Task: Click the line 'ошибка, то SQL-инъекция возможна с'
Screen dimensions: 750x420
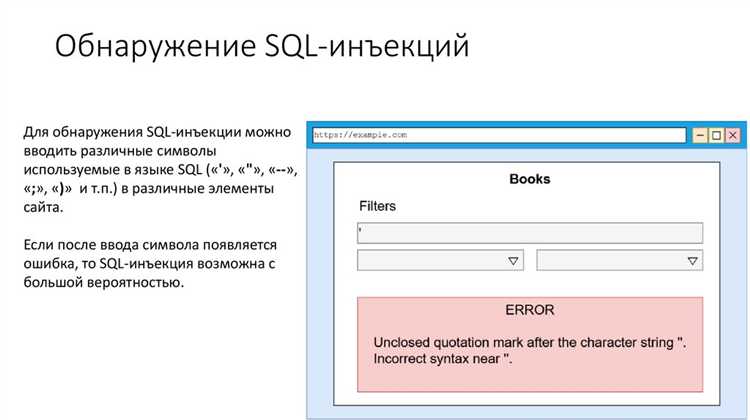Action: [148, 264]
